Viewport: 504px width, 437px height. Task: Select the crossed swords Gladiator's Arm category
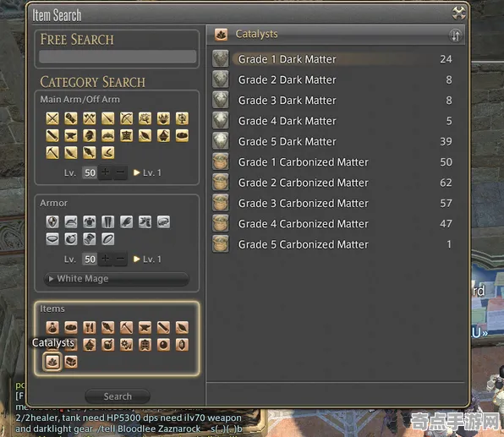[x=52, y=118]
